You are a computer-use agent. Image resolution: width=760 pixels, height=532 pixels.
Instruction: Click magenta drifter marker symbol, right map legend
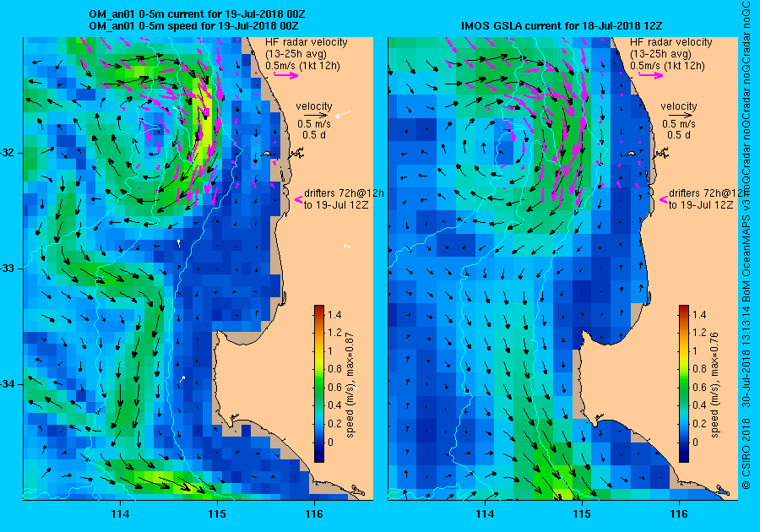coord(664,199)
